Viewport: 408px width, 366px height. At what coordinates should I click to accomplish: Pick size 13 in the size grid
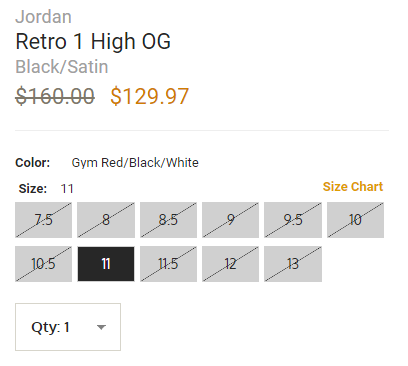(293, 264)
